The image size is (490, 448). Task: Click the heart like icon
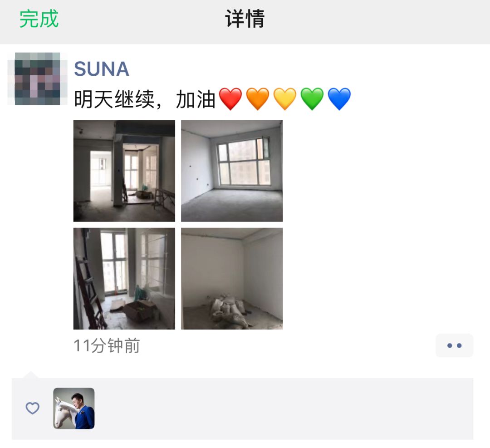[33, 408]
